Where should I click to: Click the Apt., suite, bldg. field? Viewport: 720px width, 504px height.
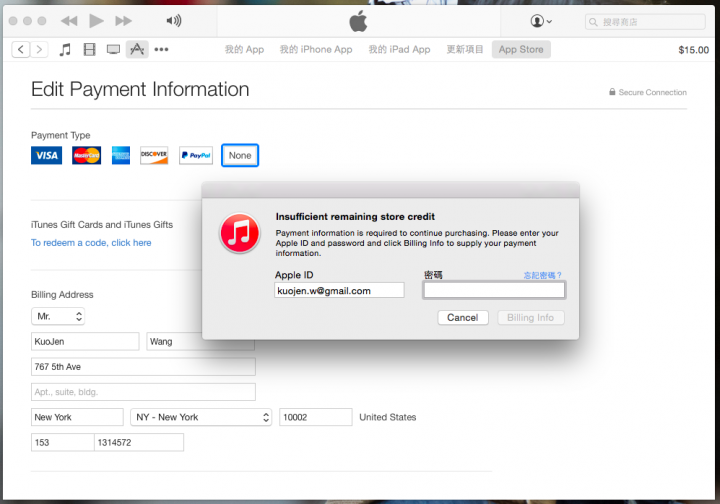pyautogui.click(x=143, y=392)
